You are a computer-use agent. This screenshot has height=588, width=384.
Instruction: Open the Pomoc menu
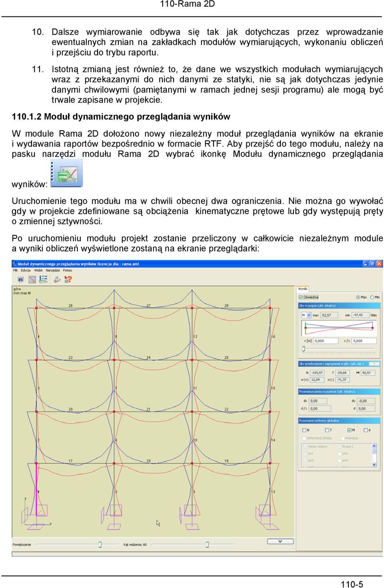pyautogui.click(x=68, y=270)
